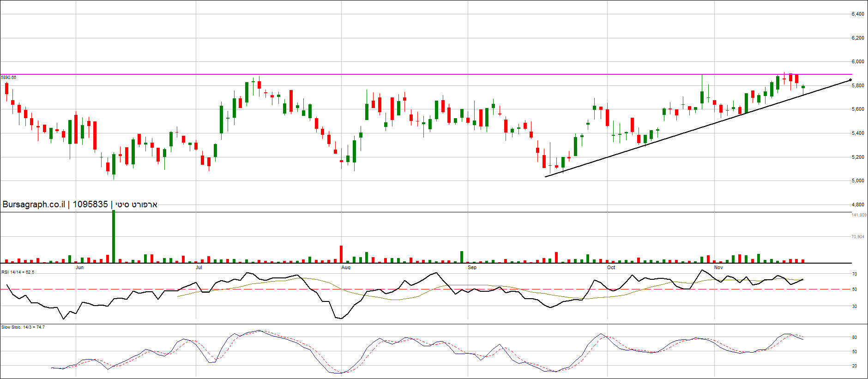868x379 pixels.
Task: Click the trendline's right endpoint marker
Action: coord(850,80)
